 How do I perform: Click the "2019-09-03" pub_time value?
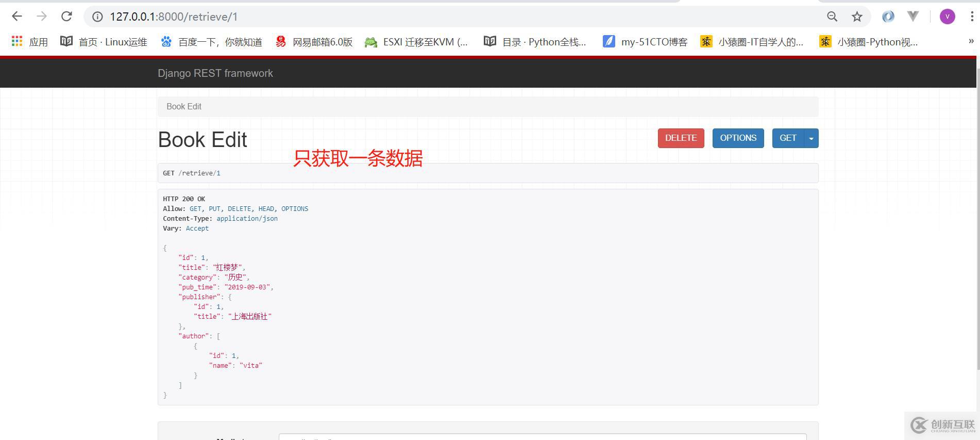(x=247, y=287)
